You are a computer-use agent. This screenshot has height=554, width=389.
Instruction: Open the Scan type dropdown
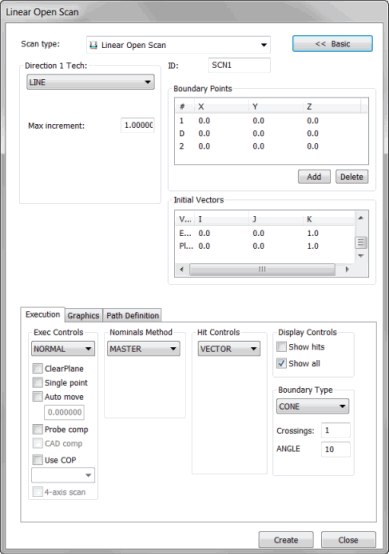178,45
